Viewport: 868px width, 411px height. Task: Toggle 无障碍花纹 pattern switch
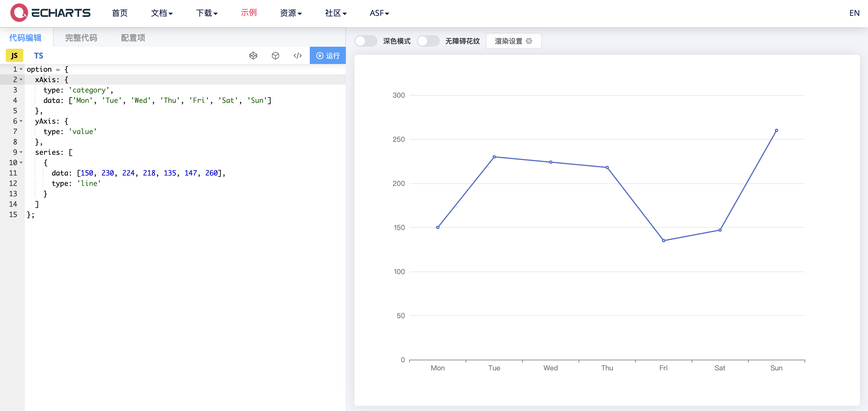point(428,41)
